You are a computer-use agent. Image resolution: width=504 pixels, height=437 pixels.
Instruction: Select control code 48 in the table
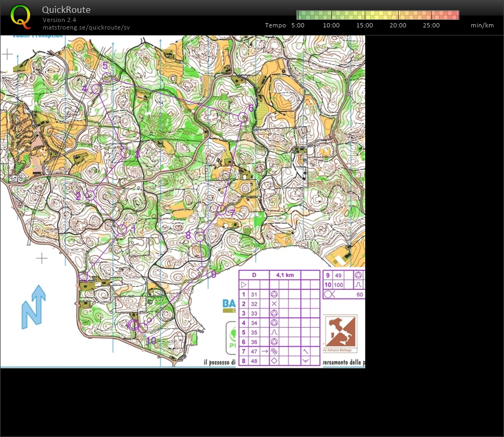coord(254,361)
